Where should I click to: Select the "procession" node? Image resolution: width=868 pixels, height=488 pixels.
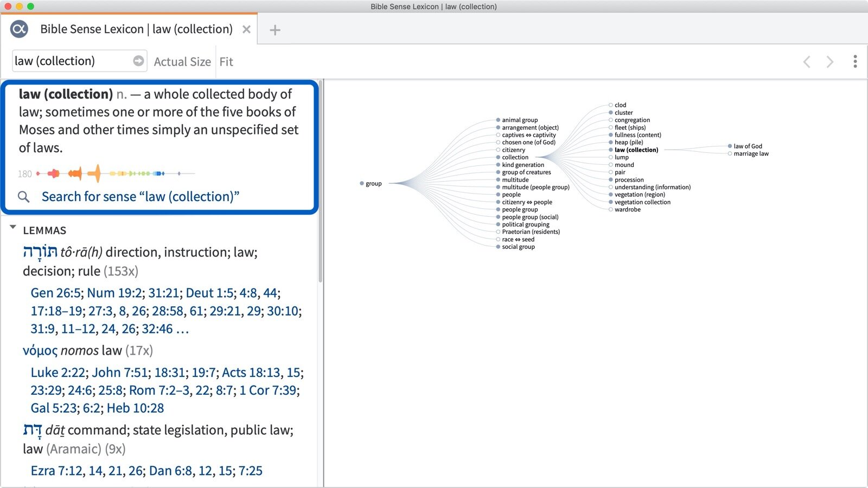pyautogui.click(x=626, y=179)
